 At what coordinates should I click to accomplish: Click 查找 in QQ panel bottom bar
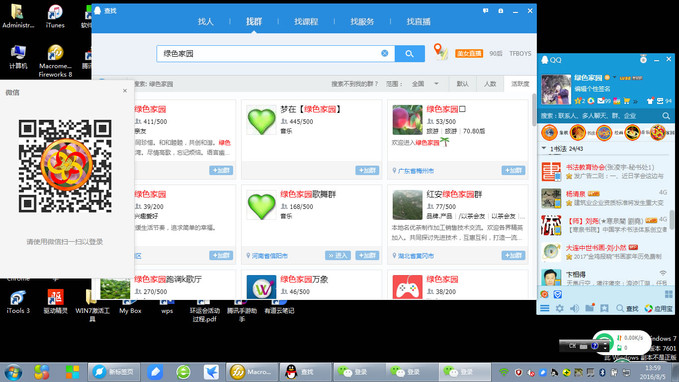(x=627, y=308)
